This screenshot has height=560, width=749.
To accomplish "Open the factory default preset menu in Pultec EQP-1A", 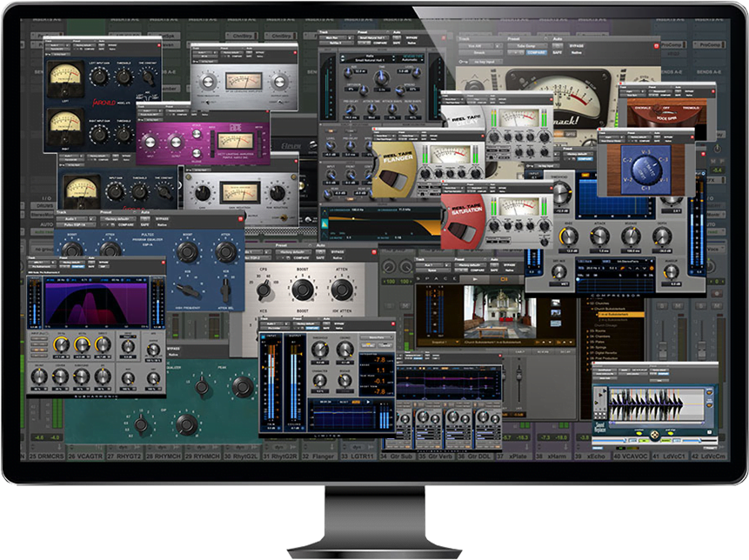I will pos(117,219).
